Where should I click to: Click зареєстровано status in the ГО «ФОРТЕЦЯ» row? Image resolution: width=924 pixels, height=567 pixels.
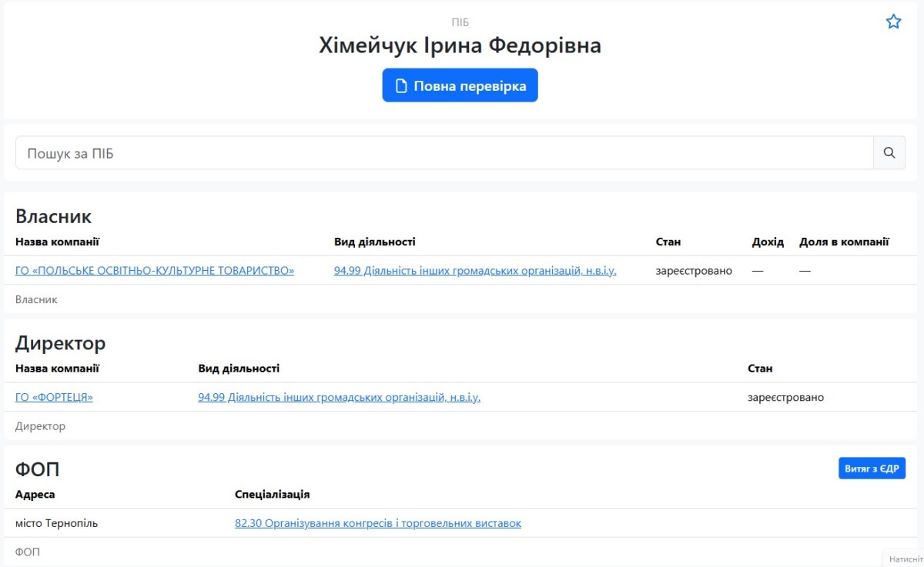tap(785, 398)
